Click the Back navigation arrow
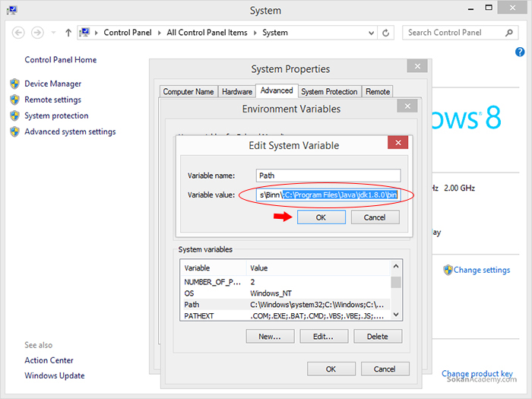 (x=18, y=33)
